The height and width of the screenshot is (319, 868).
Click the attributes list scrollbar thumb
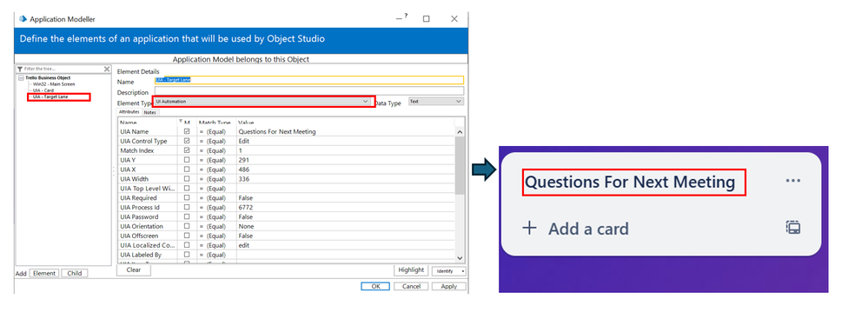pos(459,166)
